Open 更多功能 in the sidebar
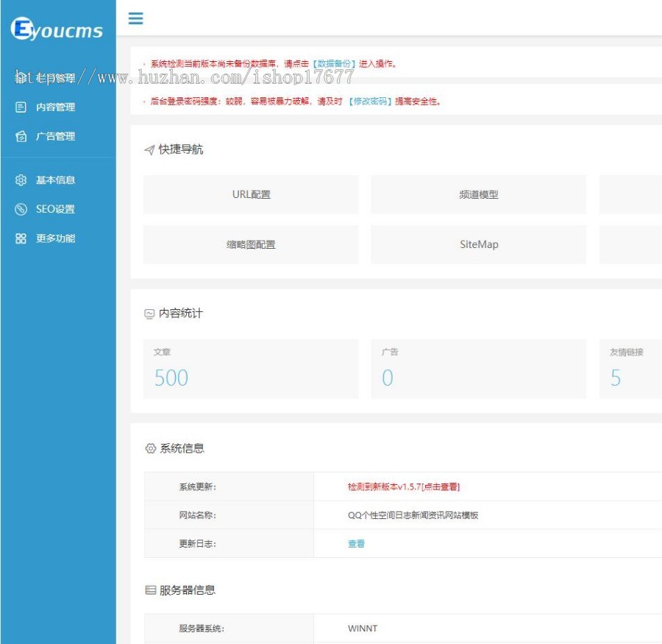 pyautogui.click(x=55, y=238)
